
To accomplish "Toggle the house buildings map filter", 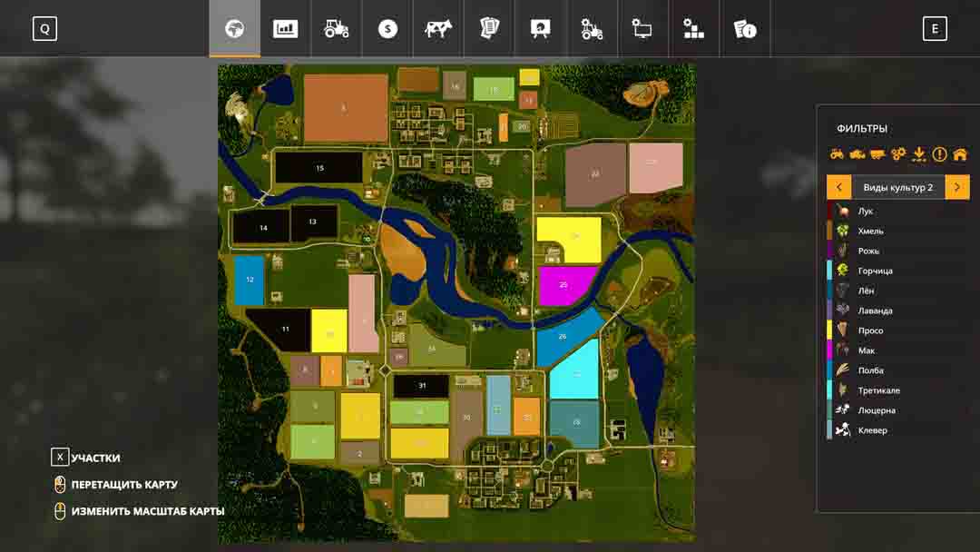I will pyautogui.click(x=960, y=154).
